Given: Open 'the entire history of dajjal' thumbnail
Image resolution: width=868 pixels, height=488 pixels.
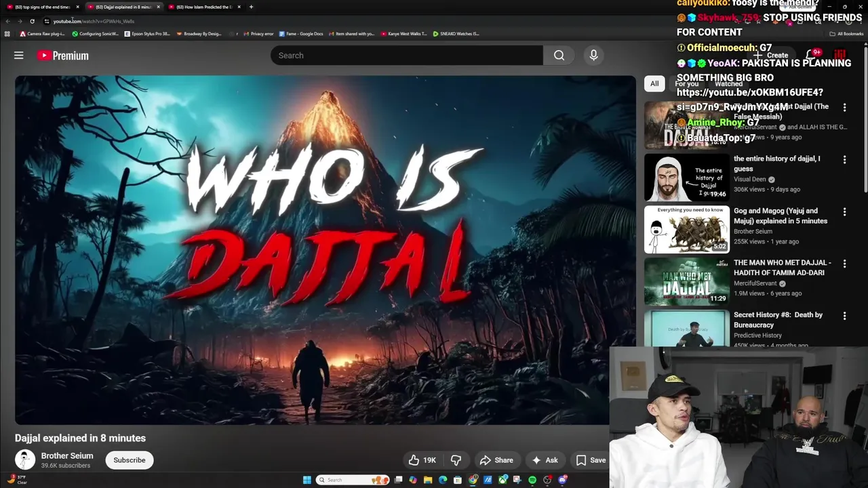Looking at the screenshot, I should pos(686,178).
